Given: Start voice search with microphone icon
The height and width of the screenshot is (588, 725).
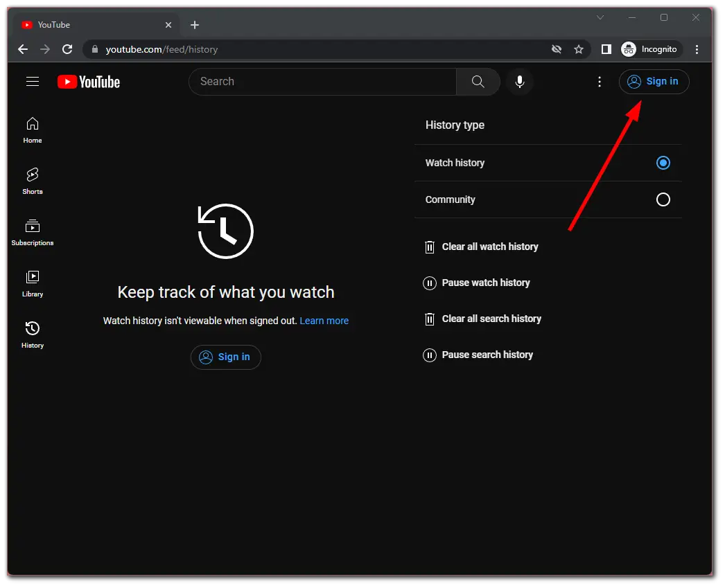Looking at the screenshot, I should click(520, 82).
